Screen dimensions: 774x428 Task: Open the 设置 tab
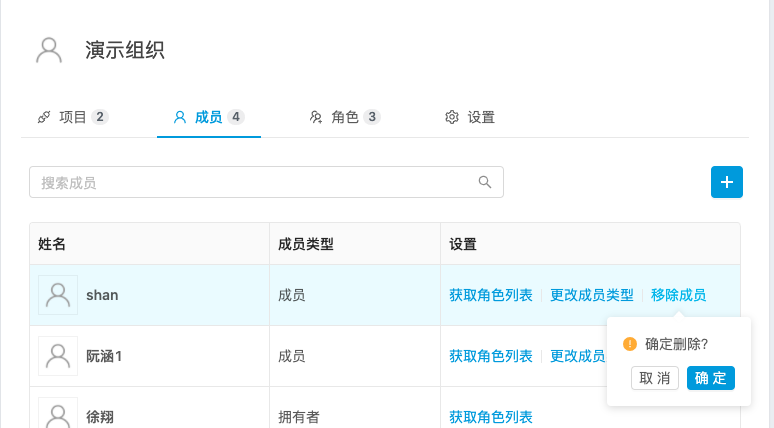coord(470,117)
